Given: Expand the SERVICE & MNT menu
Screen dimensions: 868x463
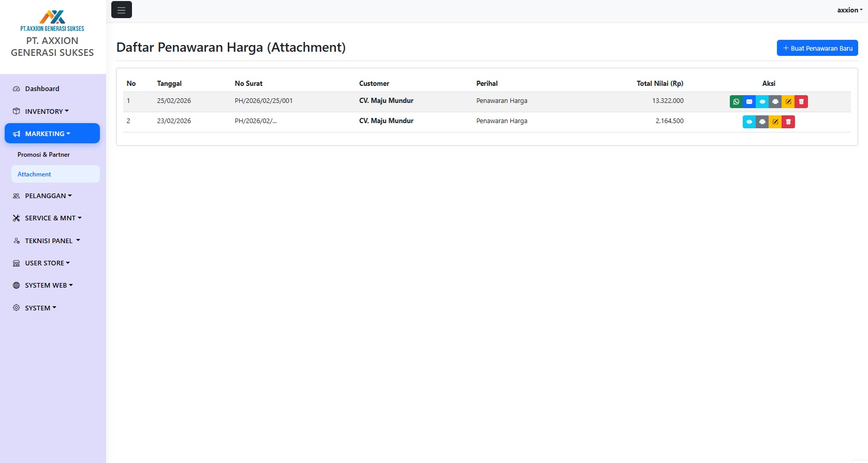Looking at the screenshot, I should click(x=52, y=218).
